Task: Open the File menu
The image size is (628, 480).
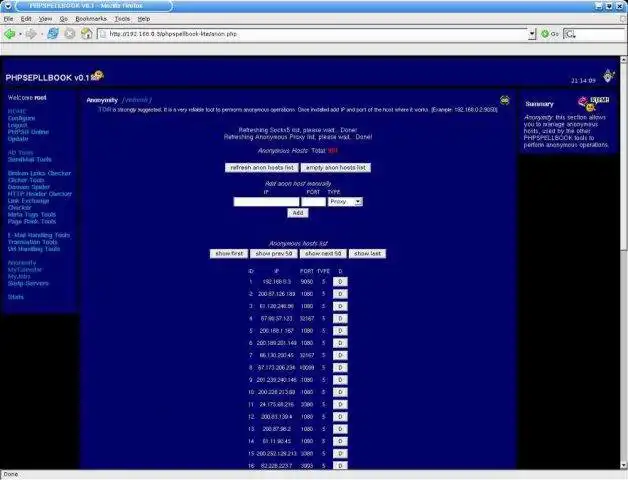Action: pos(8,19)
